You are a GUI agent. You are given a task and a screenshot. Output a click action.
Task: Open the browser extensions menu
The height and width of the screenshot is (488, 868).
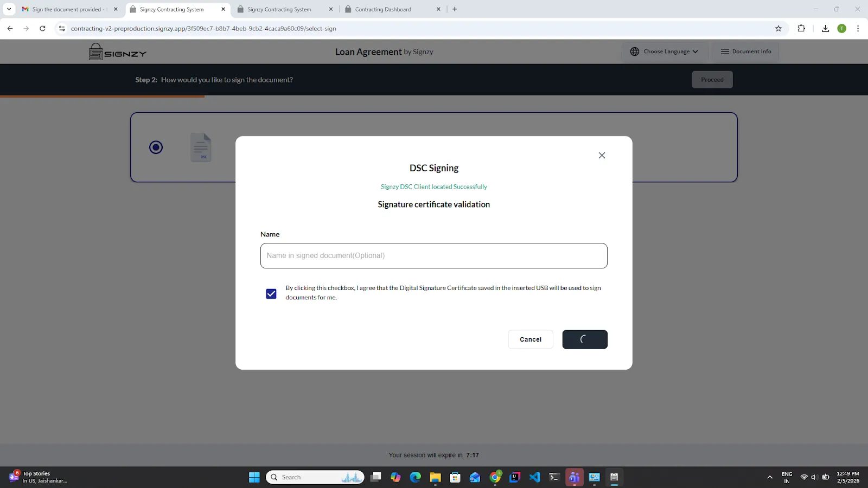click(801, 29)
